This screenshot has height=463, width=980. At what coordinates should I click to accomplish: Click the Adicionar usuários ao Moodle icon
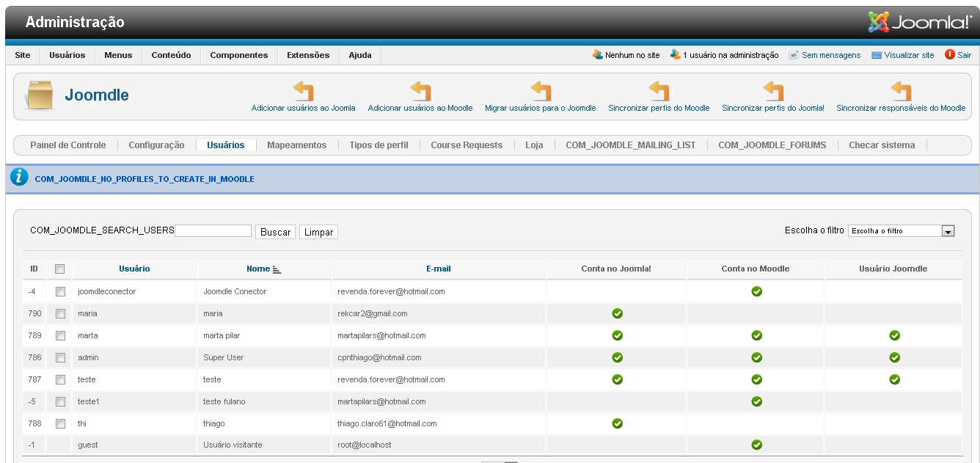coord(420,92)
